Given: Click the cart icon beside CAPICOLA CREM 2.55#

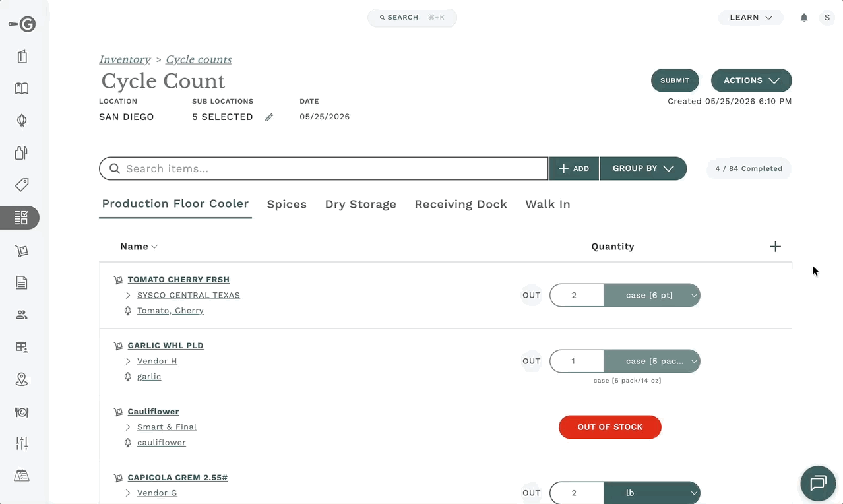Looking at the screenshot, I should pos(118,478).
